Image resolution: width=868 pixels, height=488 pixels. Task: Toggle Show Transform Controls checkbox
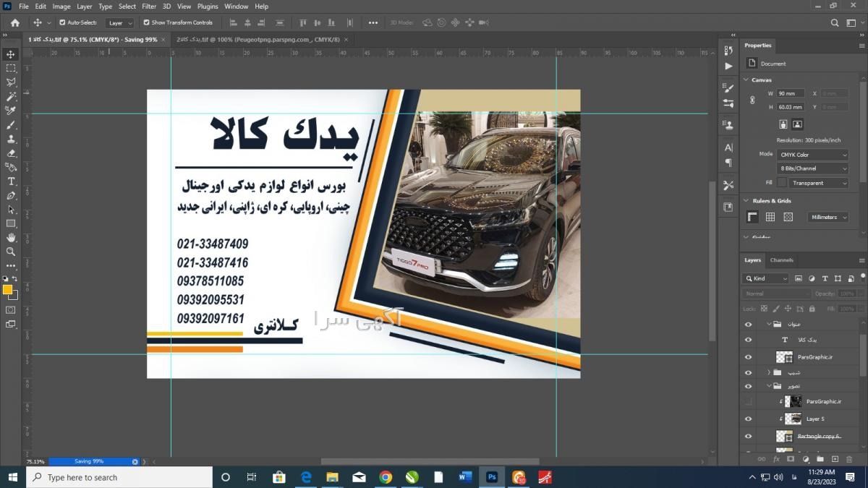tap(146, 22)
